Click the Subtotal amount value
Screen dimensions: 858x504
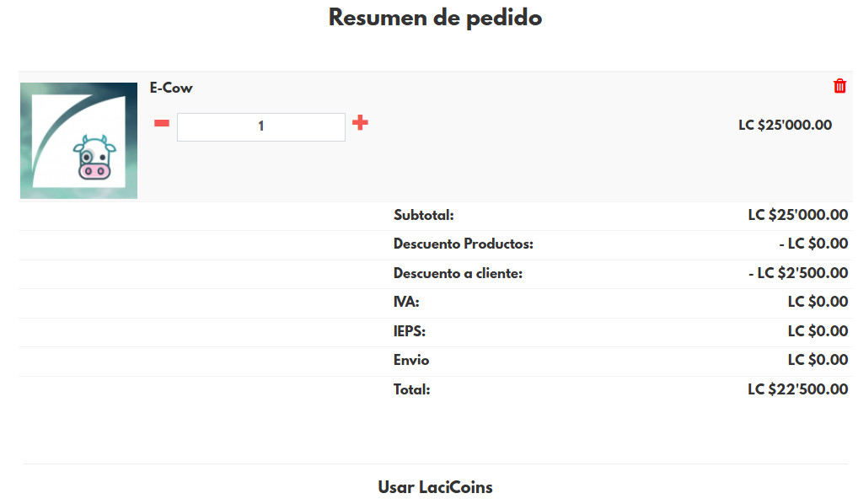coord(797,216)
